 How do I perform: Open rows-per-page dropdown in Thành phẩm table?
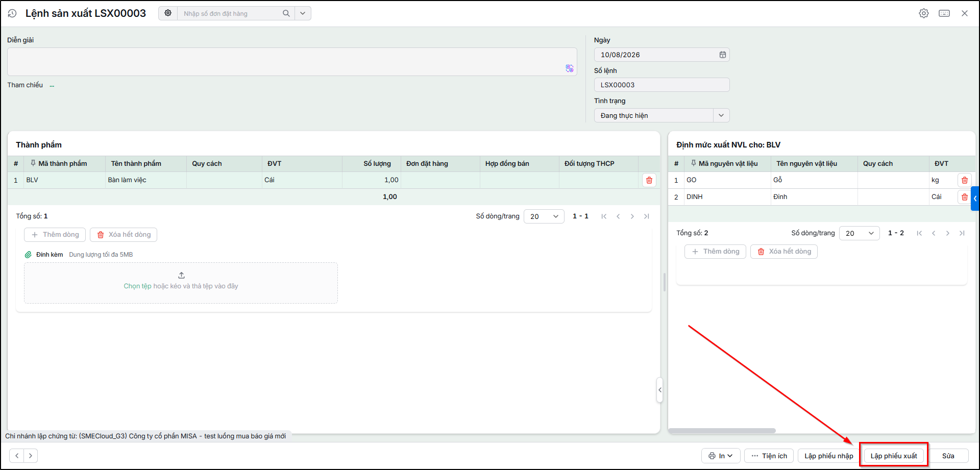[544, 216]
